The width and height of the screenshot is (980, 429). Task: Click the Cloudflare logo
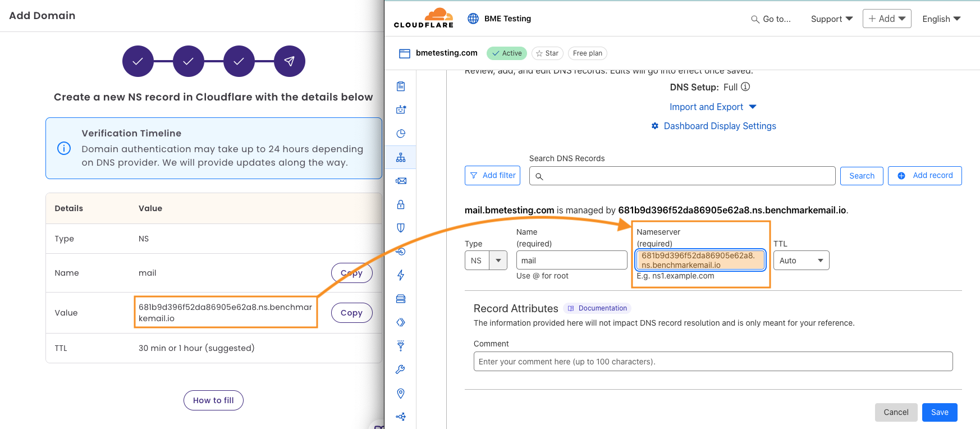tap(424, 18)
